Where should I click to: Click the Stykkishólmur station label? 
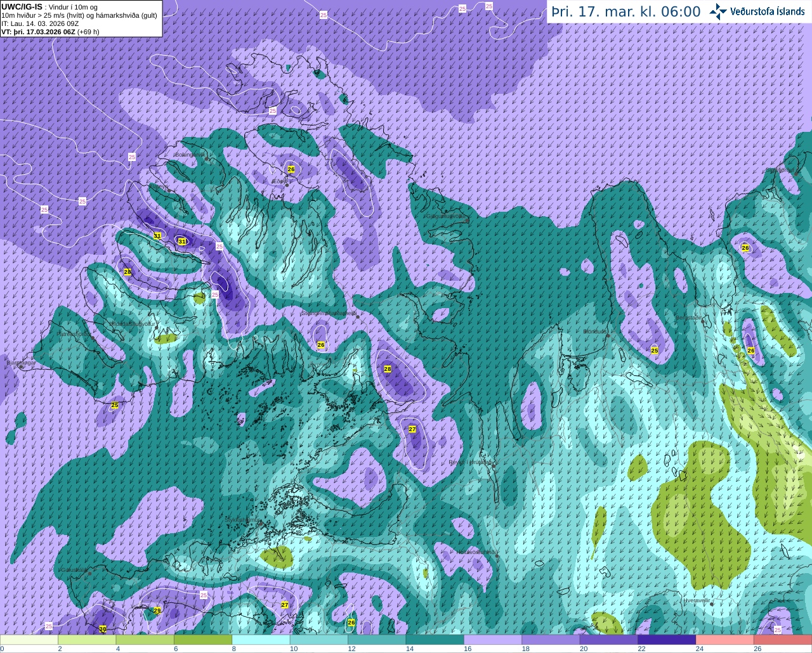[242, 519]
